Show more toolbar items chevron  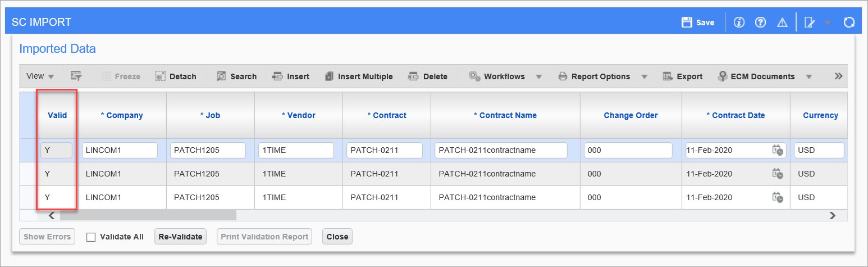point(838,76)
